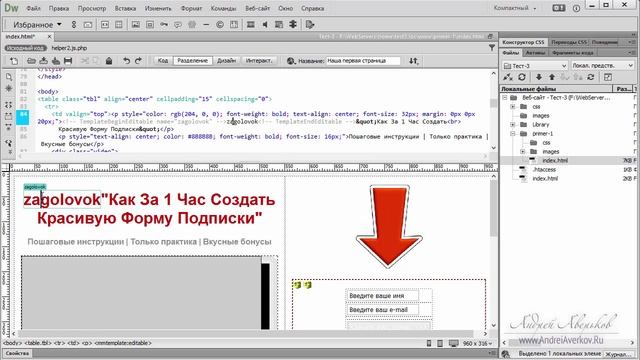Viewport: 640px width, 360px height.
Task: Select the highlighted index.html under primer-1
Action: tap(567, 160)
